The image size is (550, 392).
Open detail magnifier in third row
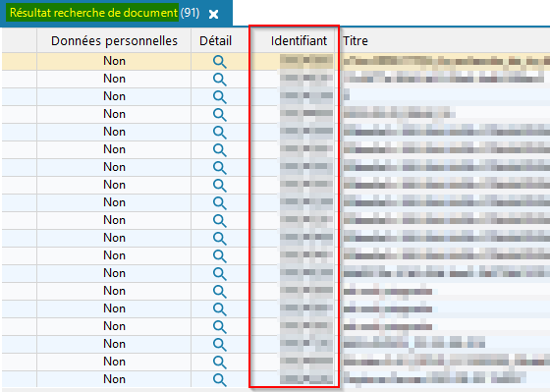[x=220, y=97]
